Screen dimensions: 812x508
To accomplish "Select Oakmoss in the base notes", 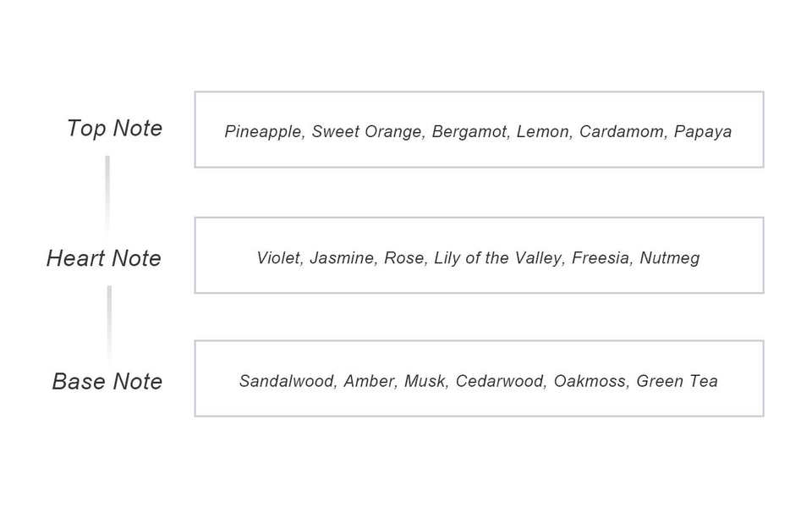I will pyautogui.click(x=590, y=382).
